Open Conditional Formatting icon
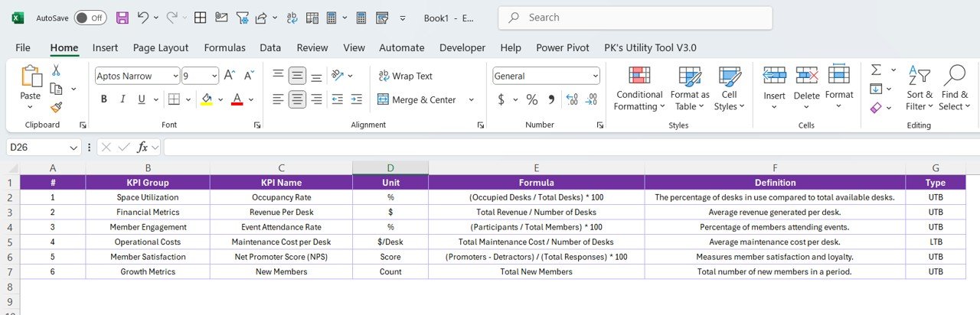Screen dimensions: 980x315 click(639, 88)
